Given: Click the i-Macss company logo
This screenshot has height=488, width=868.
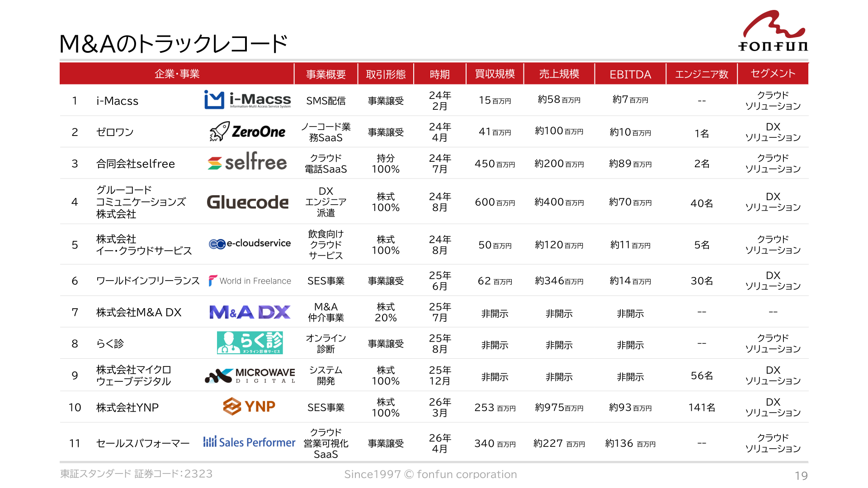Looking at the screenshot, I should (x=247, y=100).
